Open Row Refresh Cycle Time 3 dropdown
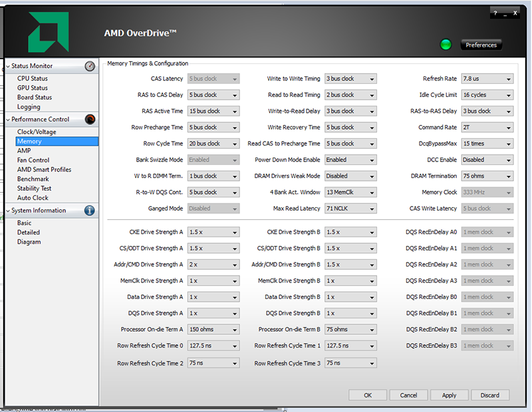The width and height of the screenshot is (532, 412). coord(351,363)
